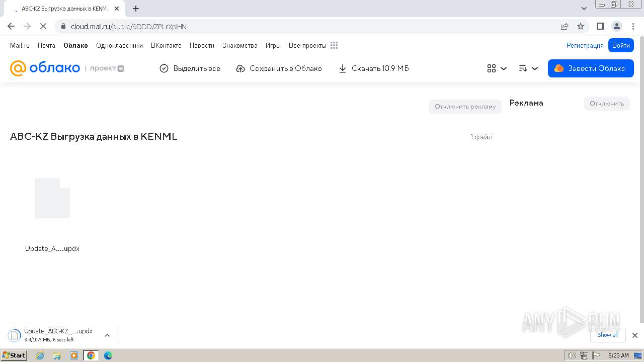Click Сохранить в Облако
Screen dimensions: 644x362
279,68
